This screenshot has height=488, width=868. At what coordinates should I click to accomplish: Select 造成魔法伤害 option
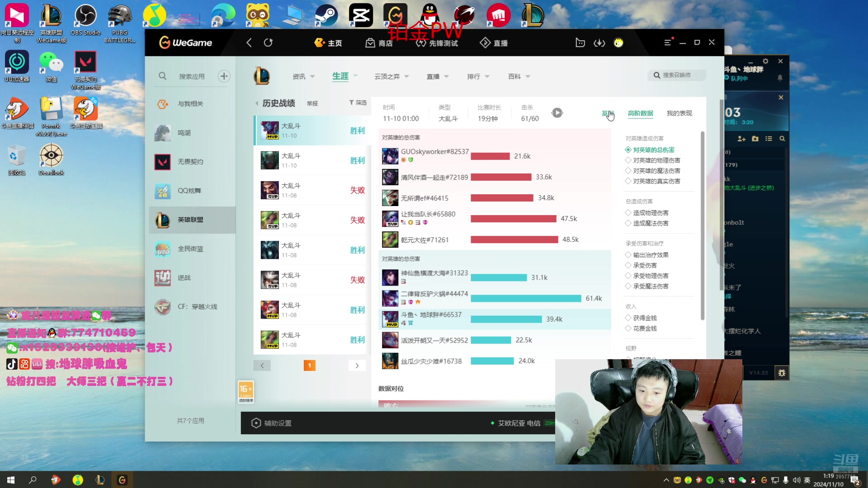(647, 223)
